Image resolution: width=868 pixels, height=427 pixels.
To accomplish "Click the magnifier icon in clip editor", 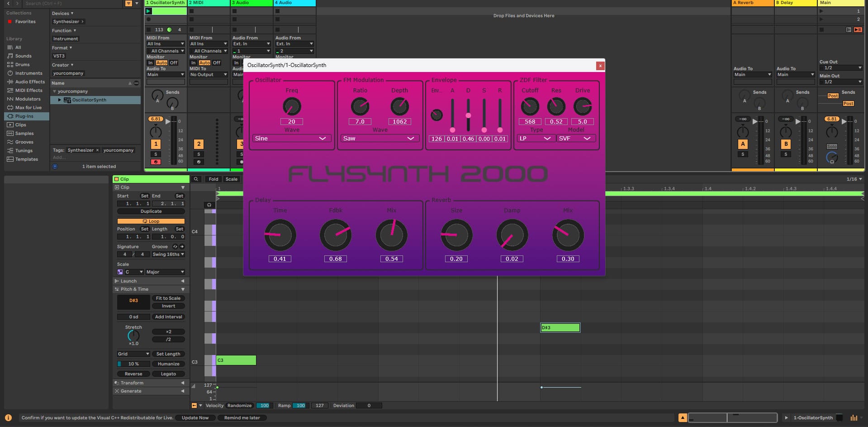I will (196, 179).
